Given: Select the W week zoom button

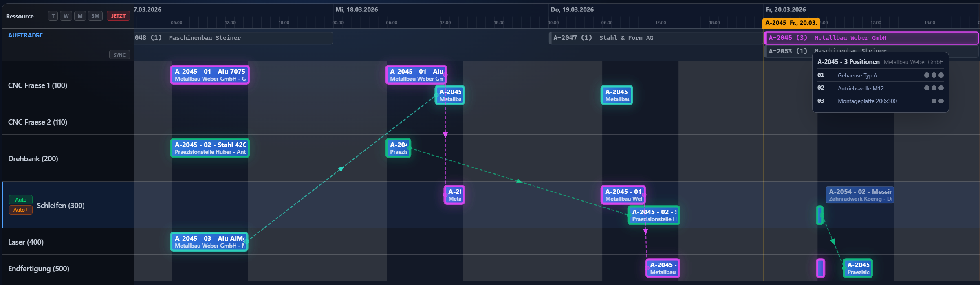Looking at the screenshot, I should pyautogui.click(x=66, y=16).
